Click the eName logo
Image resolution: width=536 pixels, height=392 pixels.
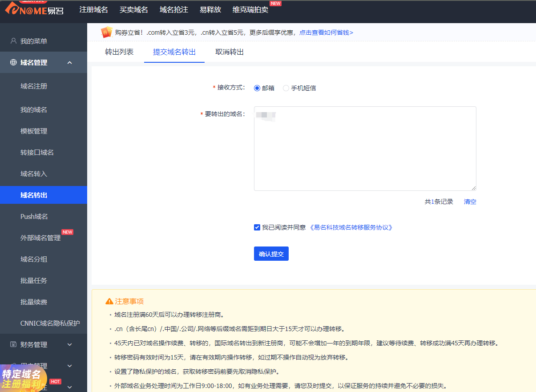[34, 9]
